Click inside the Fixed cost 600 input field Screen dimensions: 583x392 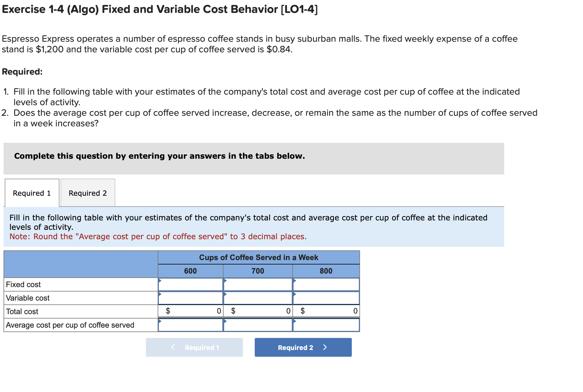pos(191,284)
